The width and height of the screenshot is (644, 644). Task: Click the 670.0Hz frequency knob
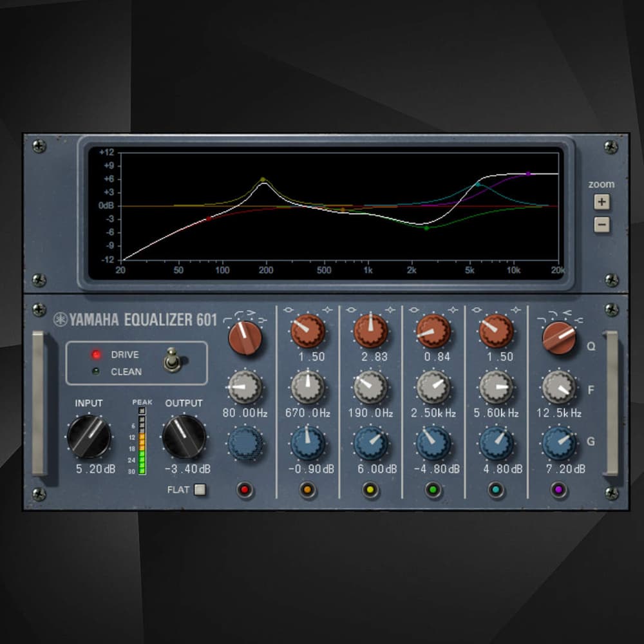pos(308,387)
